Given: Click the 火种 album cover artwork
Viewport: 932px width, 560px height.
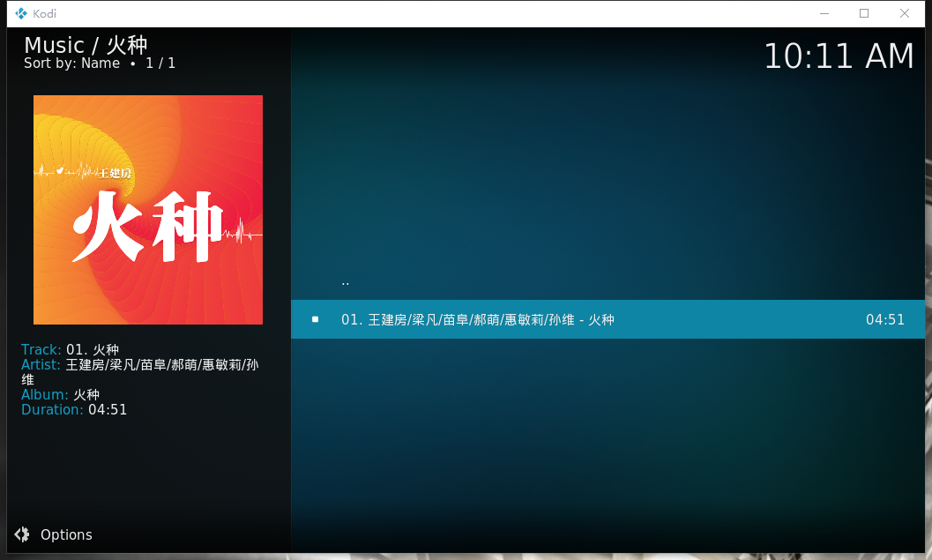Looking at the screenshot, I should pyautogui.click(x=148, y=210).
